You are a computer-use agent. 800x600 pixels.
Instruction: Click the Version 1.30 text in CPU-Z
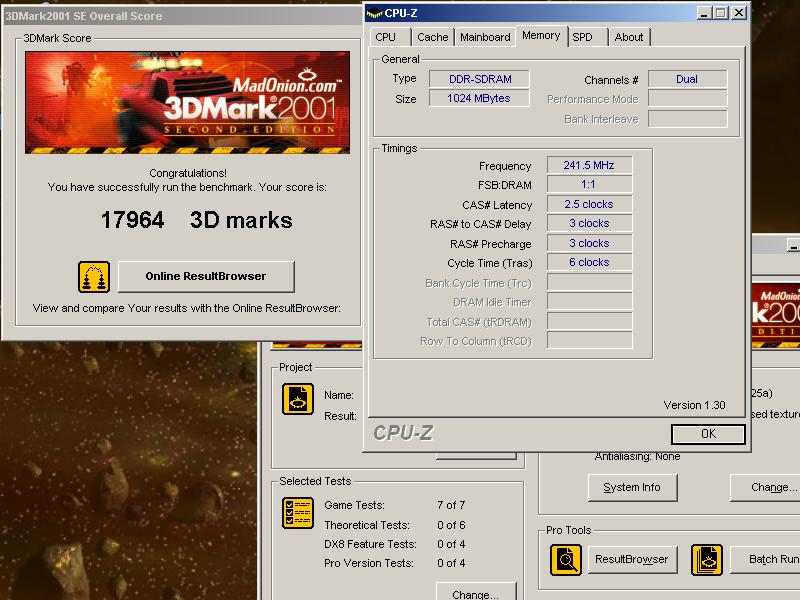click(x=694, y=405)
